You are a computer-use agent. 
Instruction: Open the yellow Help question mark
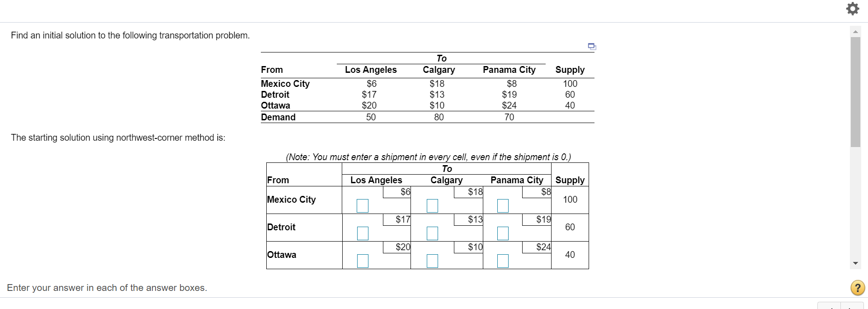pos(857,288)
